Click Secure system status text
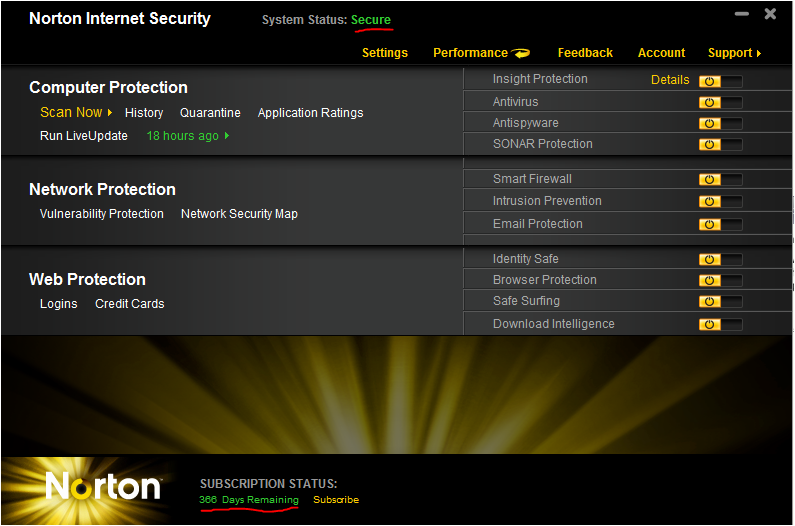This screenshot has height=526, width=795. [x=371, y=20]
